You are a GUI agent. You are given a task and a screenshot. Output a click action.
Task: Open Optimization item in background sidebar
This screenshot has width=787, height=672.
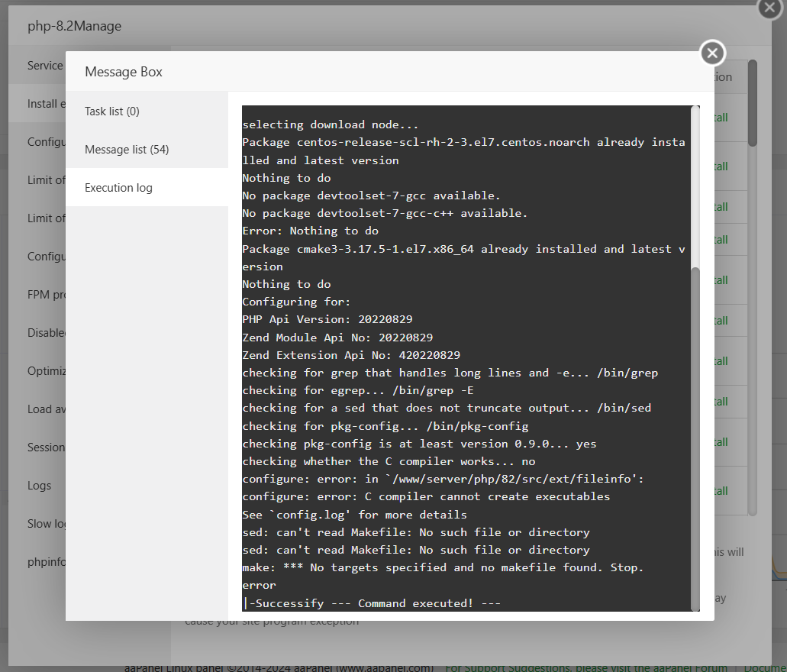(46, 370)
